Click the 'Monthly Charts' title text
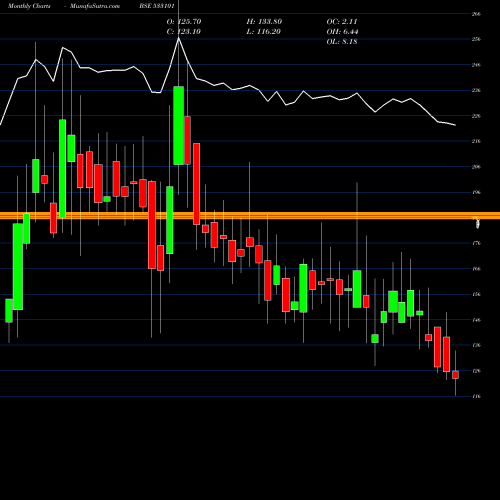Image resolution: width=500 pixels, height=500 pixels. pos(29,6)
